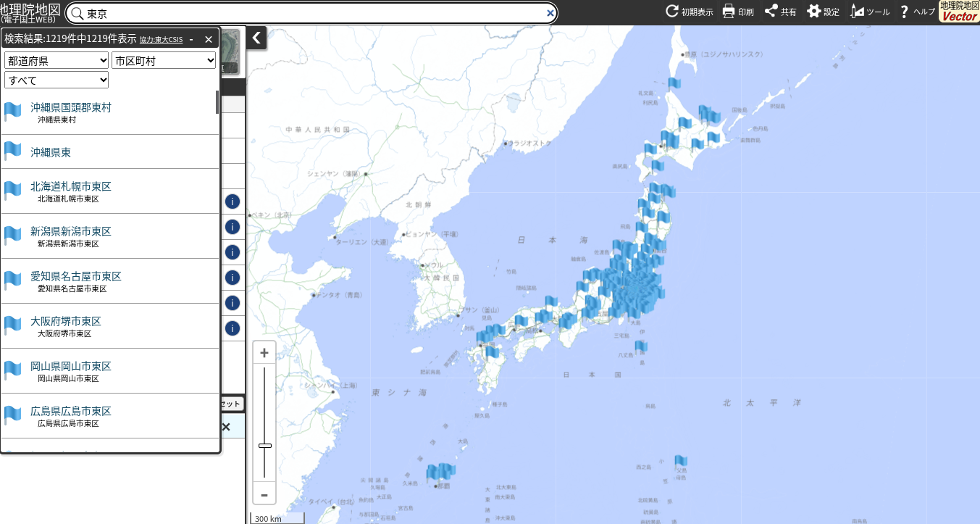The height and width of the screenshot is (524, 980).
Task: Click the 協力:東大CSIS link
Action: point(161,40)
